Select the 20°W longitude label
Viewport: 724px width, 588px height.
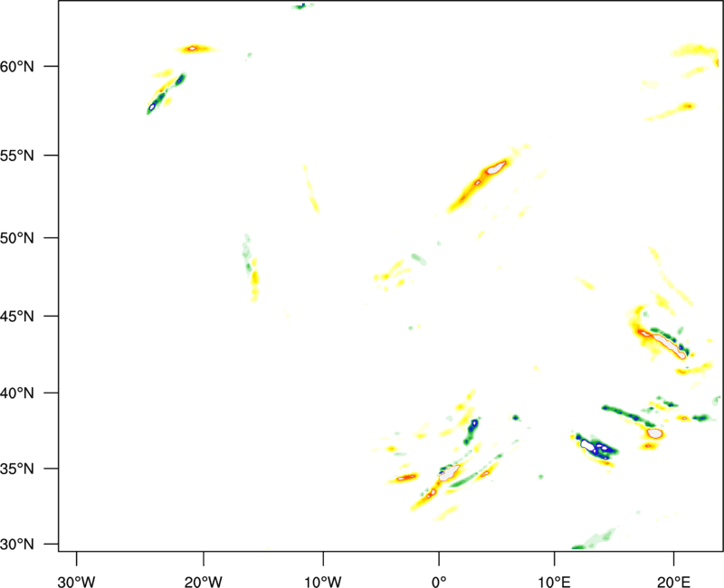[x=203, y=582]
